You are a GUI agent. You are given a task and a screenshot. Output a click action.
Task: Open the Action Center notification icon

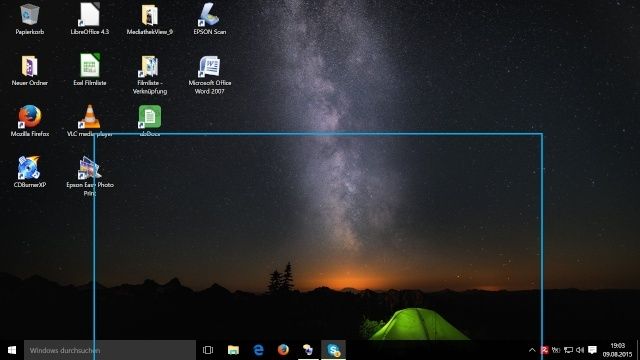(x=593, y=350)
